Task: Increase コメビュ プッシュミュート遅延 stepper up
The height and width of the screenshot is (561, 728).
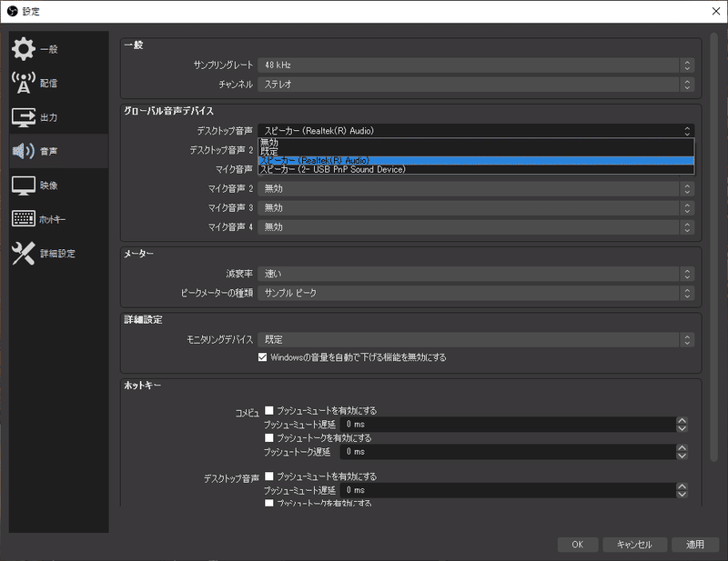Action: point(682,421)
